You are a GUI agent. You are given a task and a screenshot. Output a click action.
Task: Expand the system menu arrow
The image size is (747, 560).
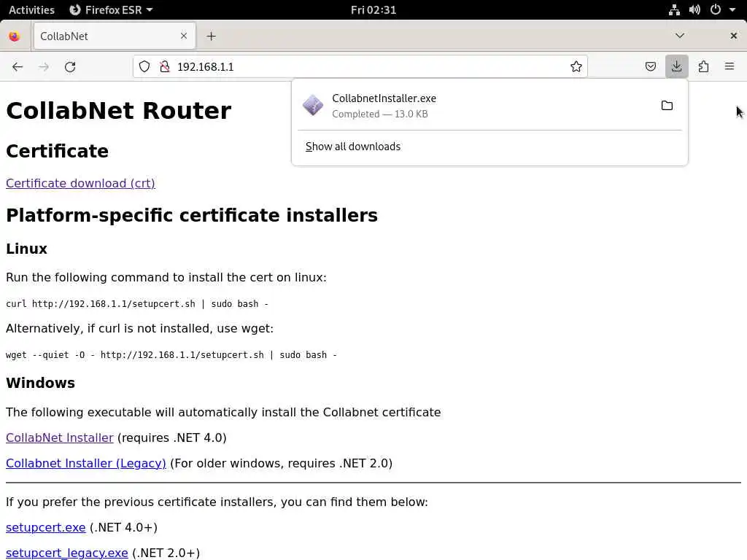(732, 9)
